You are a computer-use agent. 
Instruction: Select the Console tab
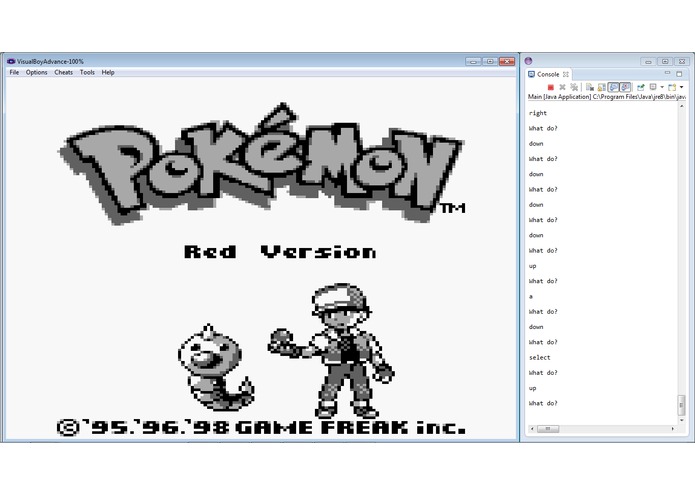[x=548, y=74]
